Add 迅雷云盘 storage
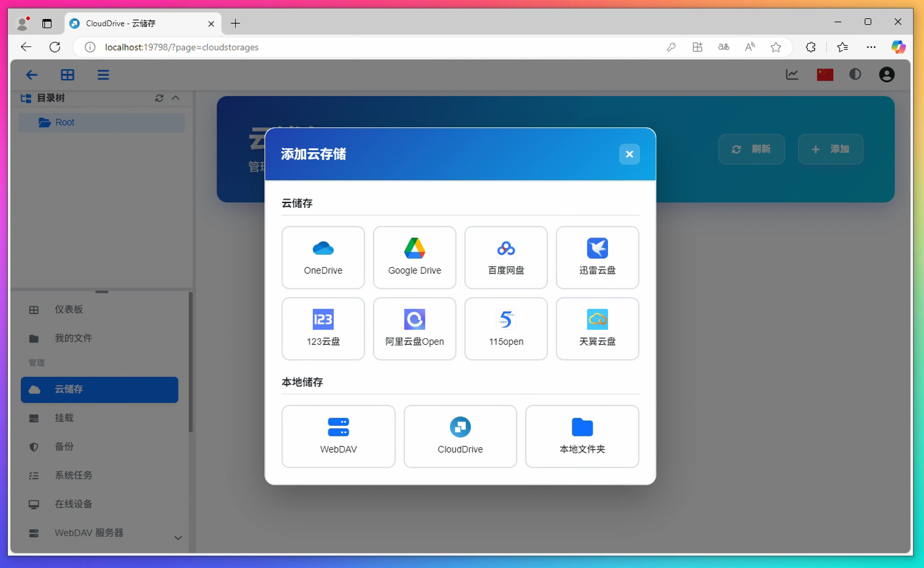 pyautogui.click(x=597, y=257)
